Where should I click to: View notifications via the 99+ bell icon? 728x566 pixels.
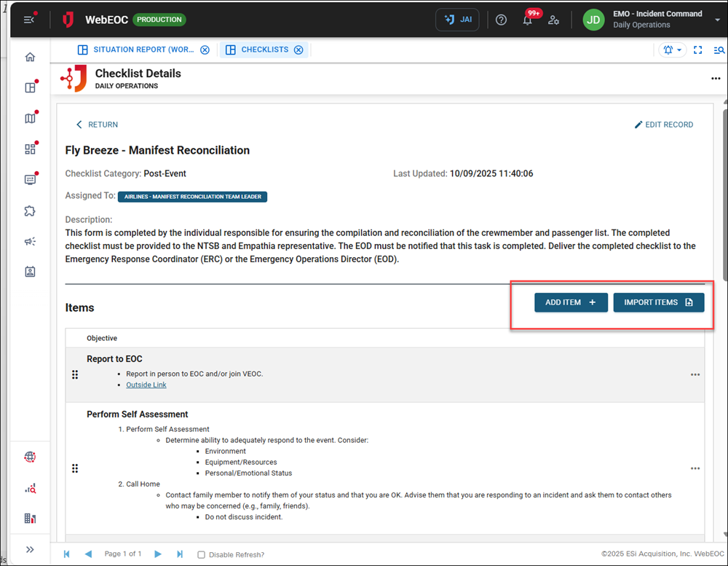coord(527,20)
